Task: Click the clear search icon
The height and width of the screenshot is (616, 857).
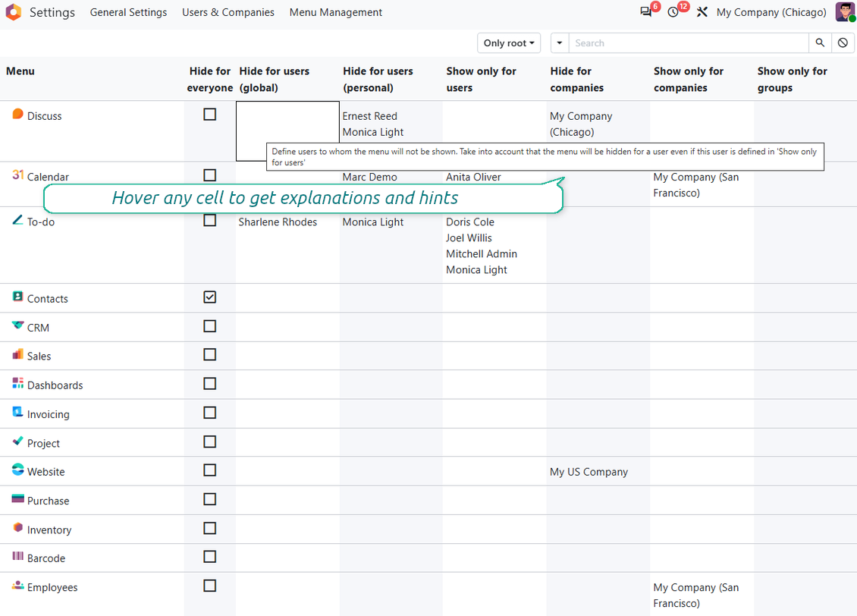Action: [x=843, y=42]
